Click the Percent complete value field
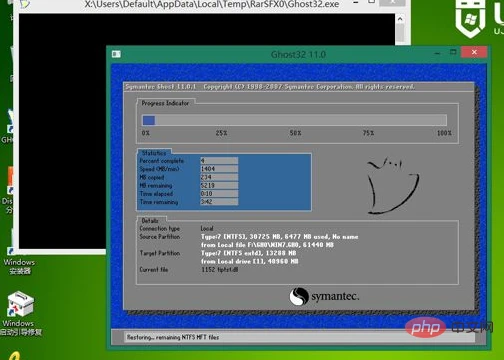This screenshot has width=504, height=360. pyautogui.click(x=219, y=161)
